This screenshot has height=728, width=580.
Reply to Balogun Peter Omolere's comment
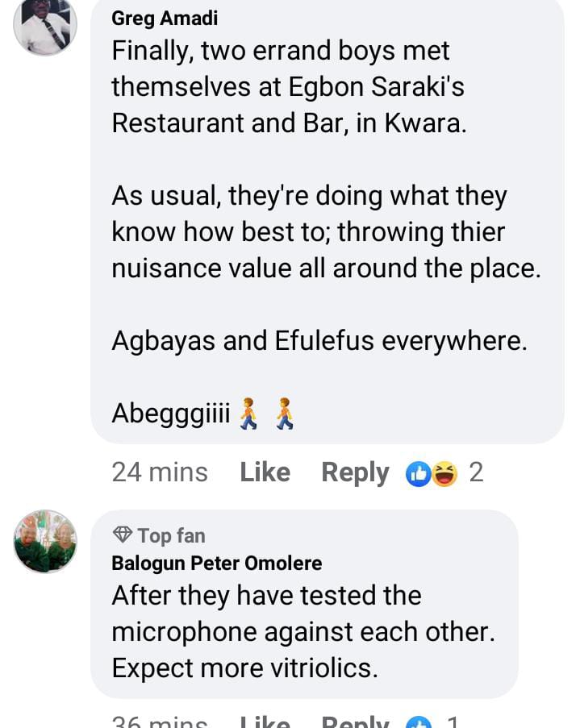click(355, 722)
